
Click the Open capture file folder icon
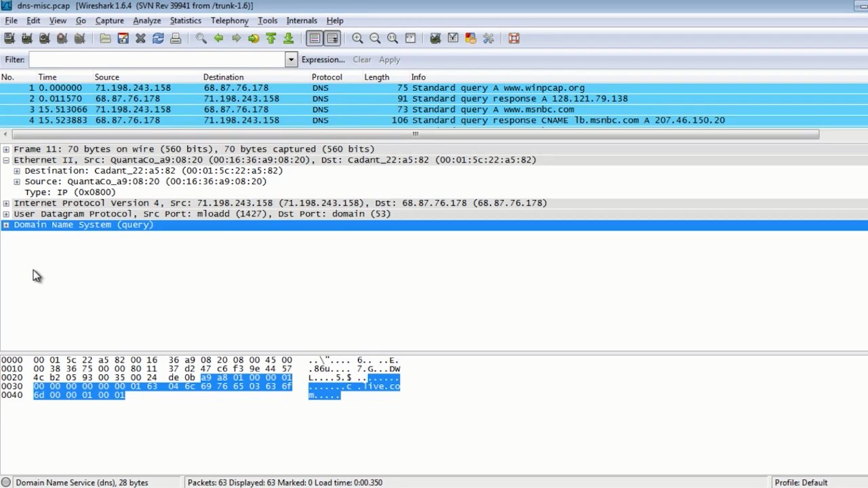tap(105, 39)
